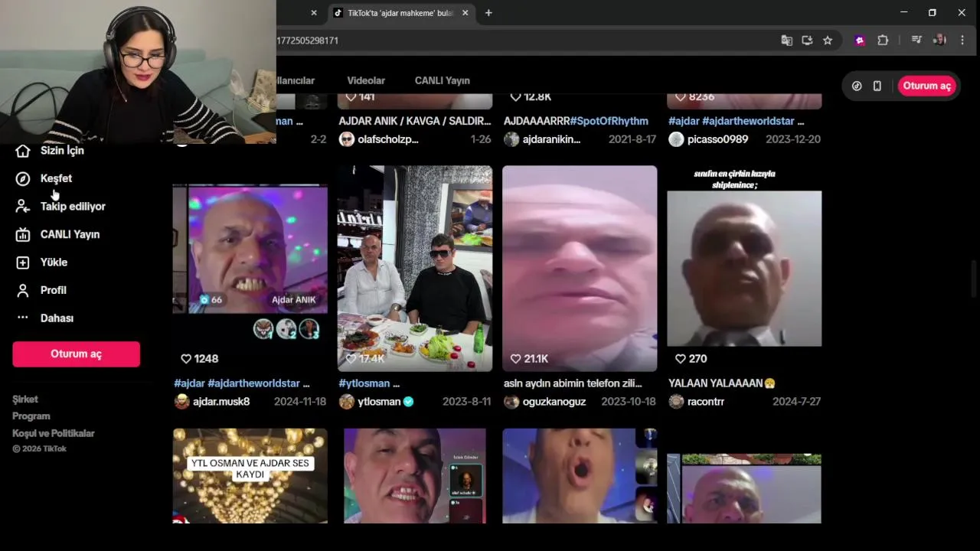
Task: Click oguzkanoguz profile avatar
Action: pyautogui.click(x=511, y=402)
